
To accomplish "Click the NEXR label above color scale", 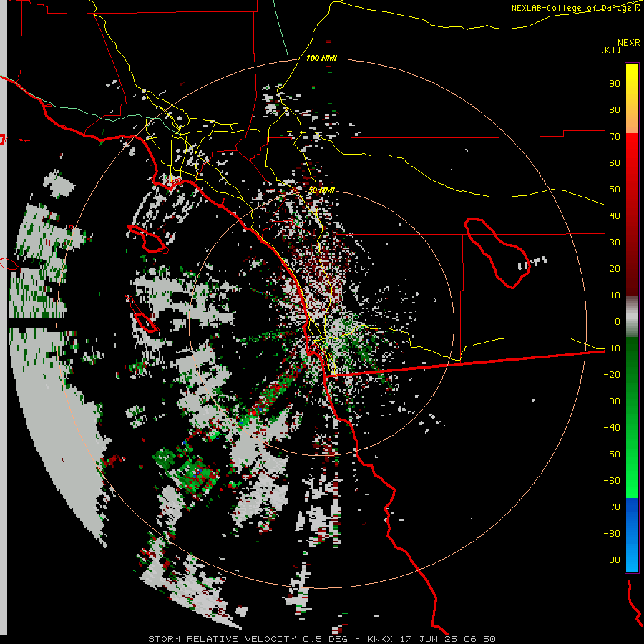I will 629,42.
